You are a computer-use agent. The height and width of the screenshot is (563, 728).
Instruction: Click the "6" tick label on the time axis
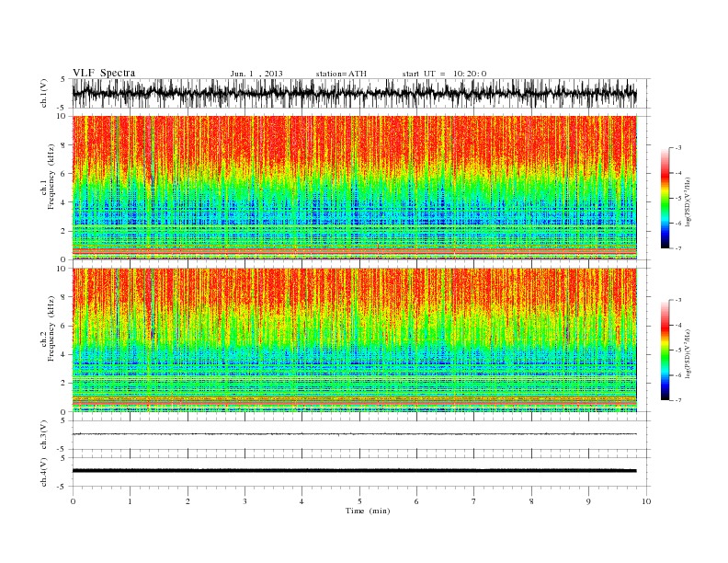pyautogui.click(x=416, y=501)
